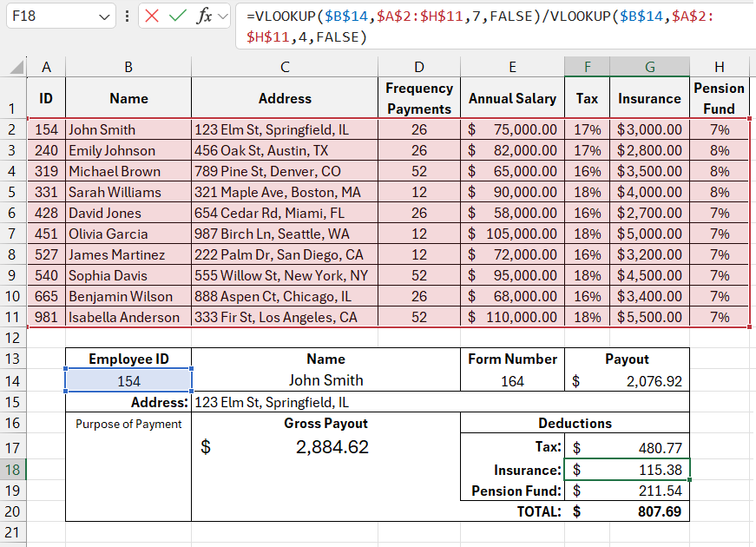
Task: Select column G header
Action: tap(649, 67)
